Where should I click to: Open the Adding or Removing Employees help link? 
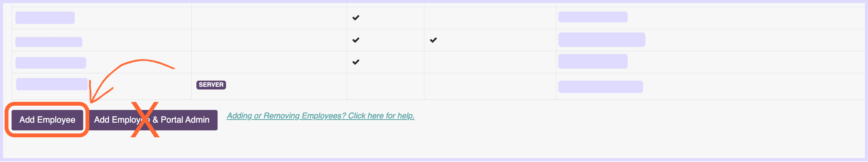click(x=320, y=116)
